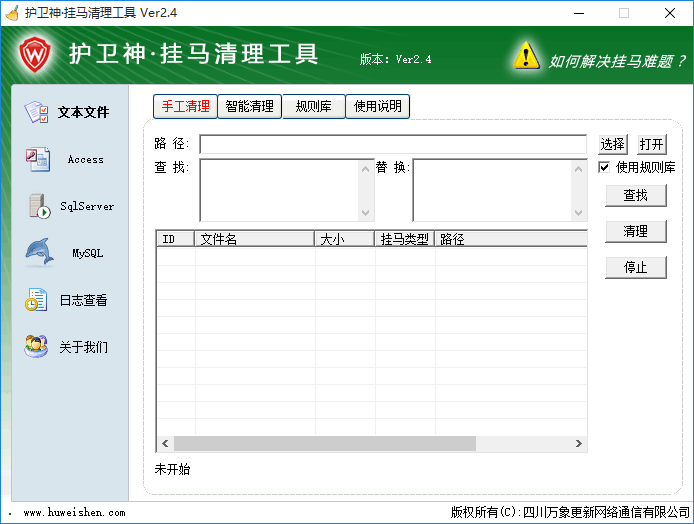Image resolution: width=694 pixels, height=524 pixels.
Task: Open the 如何解决挂马难题 link
Action: [617, 62]
